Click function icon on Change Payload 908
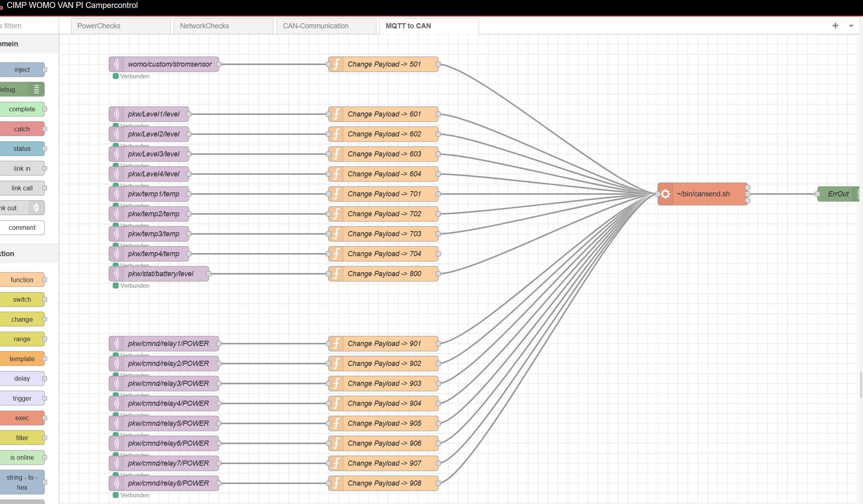Viewport: 863px width, 504px height. 336,483
